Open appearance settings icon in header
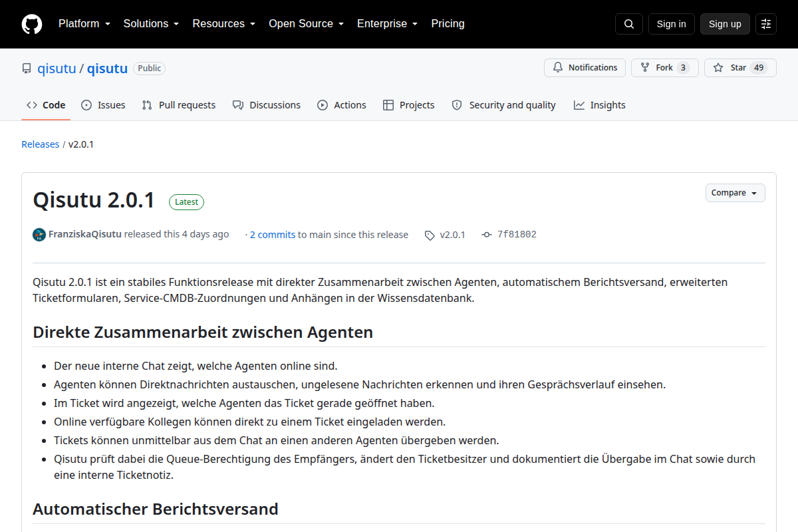 766,24
